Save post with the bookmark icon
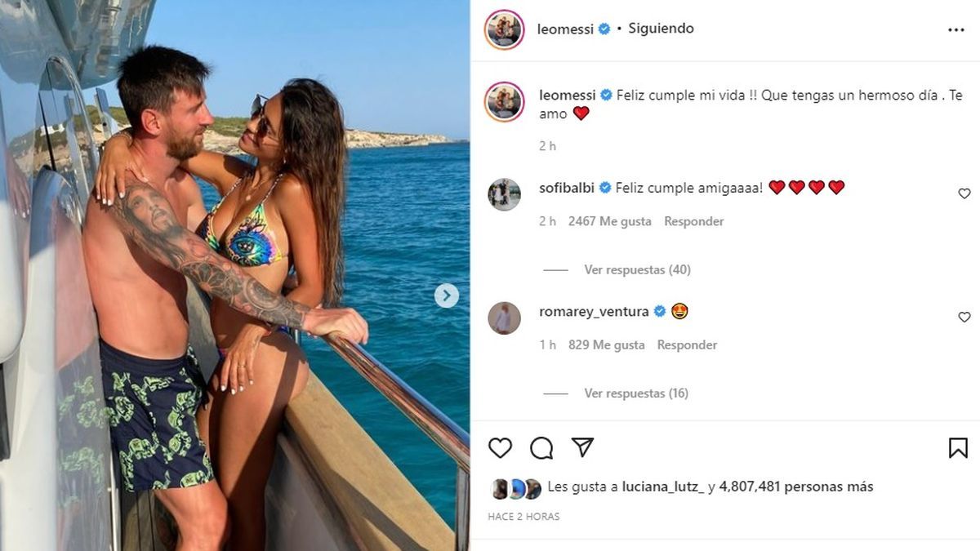 [958, 448]
